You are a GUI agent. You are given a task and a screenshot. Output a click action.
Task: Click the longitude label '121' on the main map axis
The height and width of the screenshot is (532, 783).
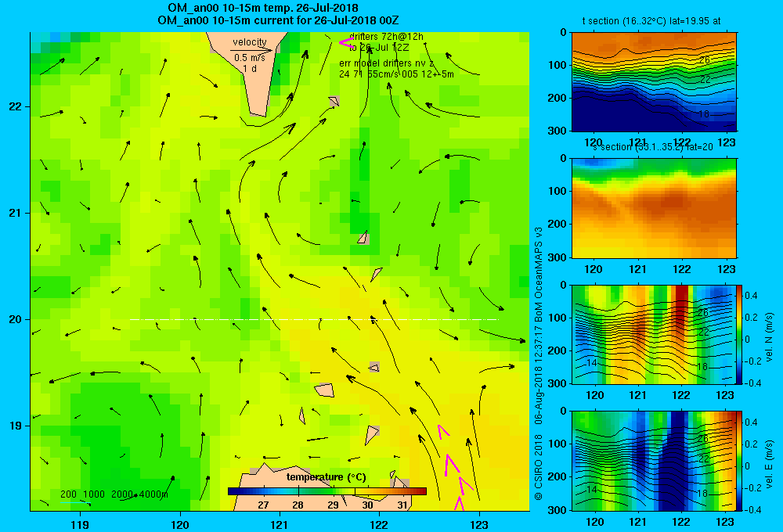pyautogui.click(x=280, y=524)
